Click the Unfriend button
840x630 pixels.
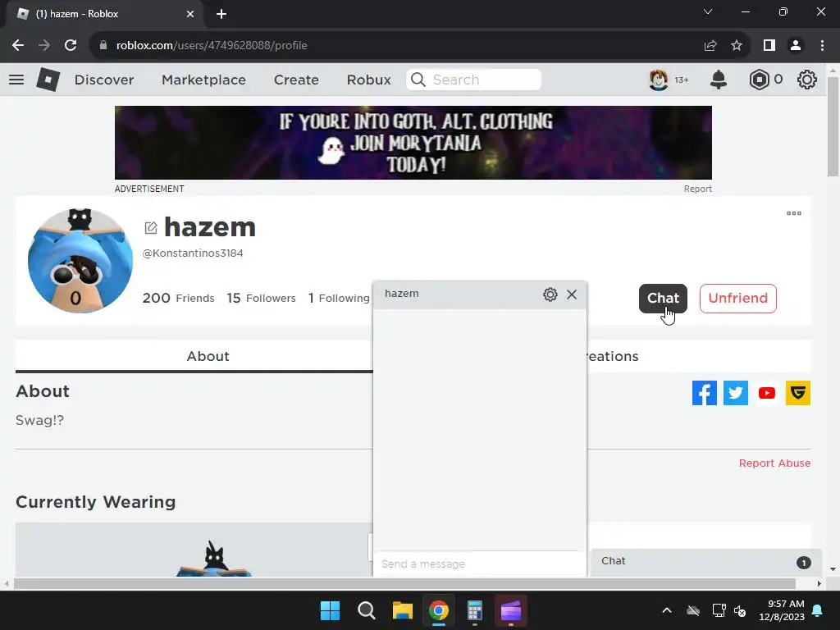coord(737,299)
